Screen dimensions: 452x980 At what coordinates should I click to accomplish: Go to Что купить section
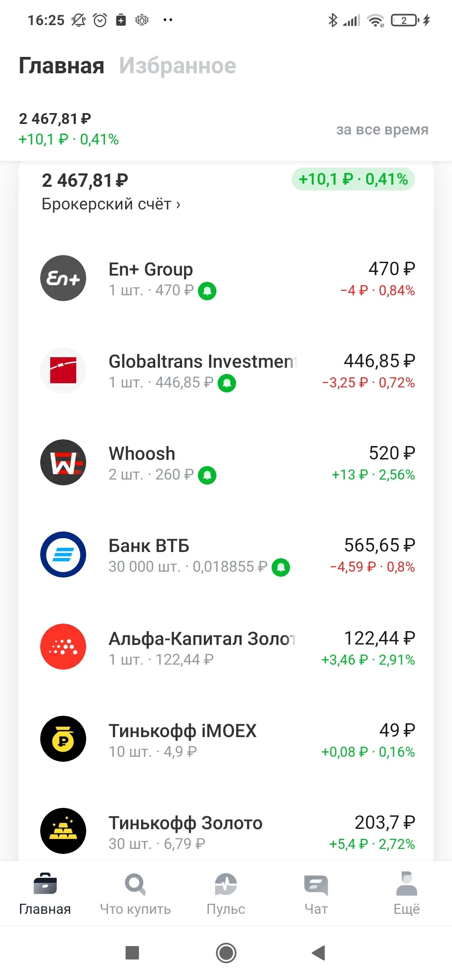135,894
